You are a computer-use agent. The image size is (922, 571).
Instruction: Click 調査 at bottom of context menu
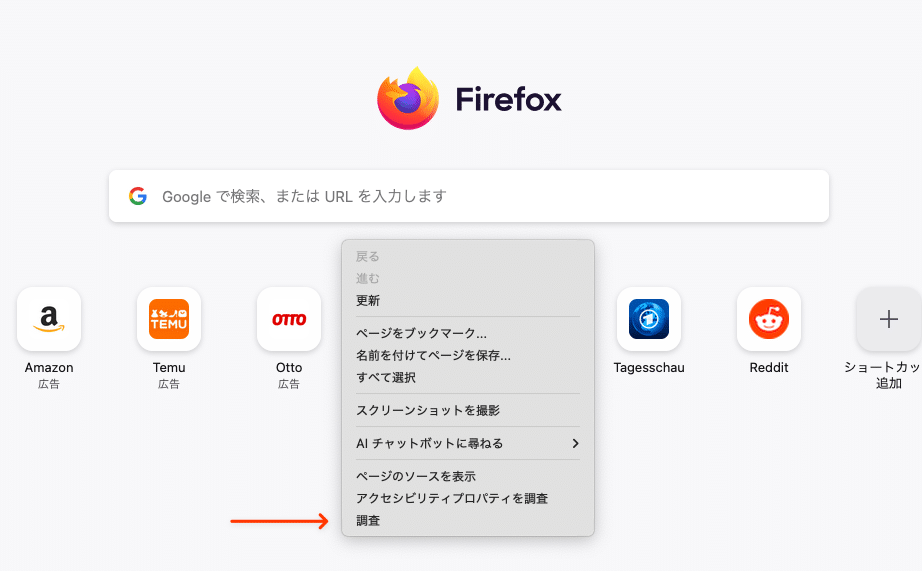(467, 520)
